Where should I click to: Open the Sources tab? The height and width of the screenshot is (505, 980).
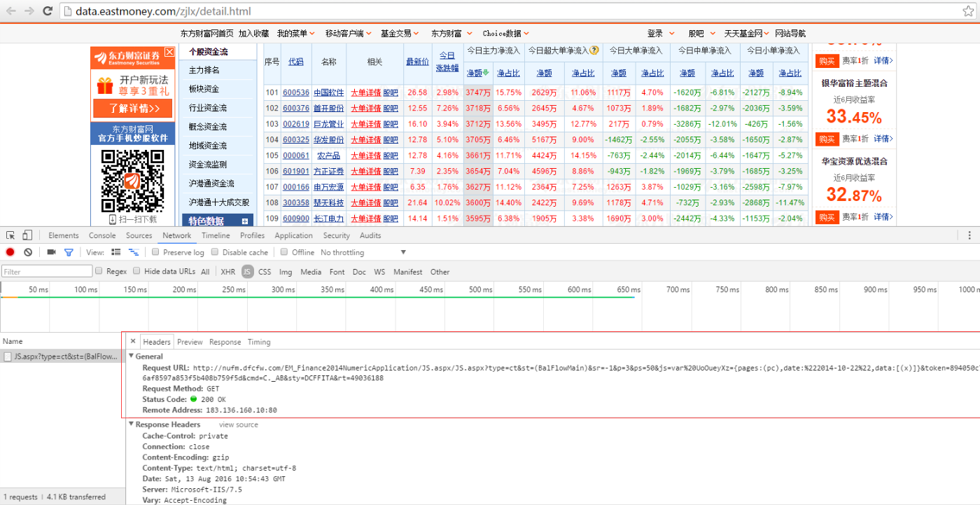click(x=139, y=235)
